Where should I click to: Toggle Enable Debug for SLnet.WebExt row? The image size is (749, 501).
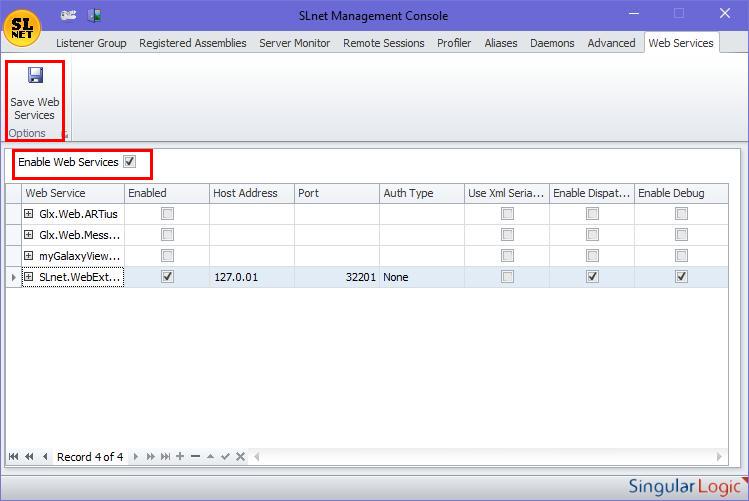point(682,277)
